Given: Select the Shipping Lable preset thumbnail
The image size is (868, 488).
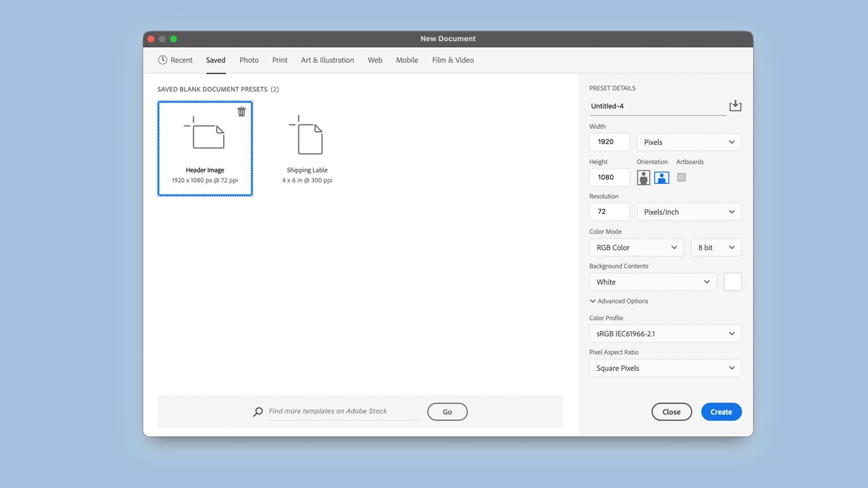Looking at the screenshot, I should point(307,139).
